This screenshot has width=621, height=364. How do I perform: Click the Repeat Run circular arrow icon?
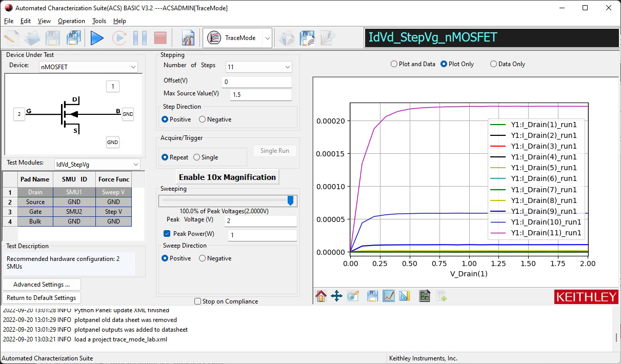click(x=119, y=38)
